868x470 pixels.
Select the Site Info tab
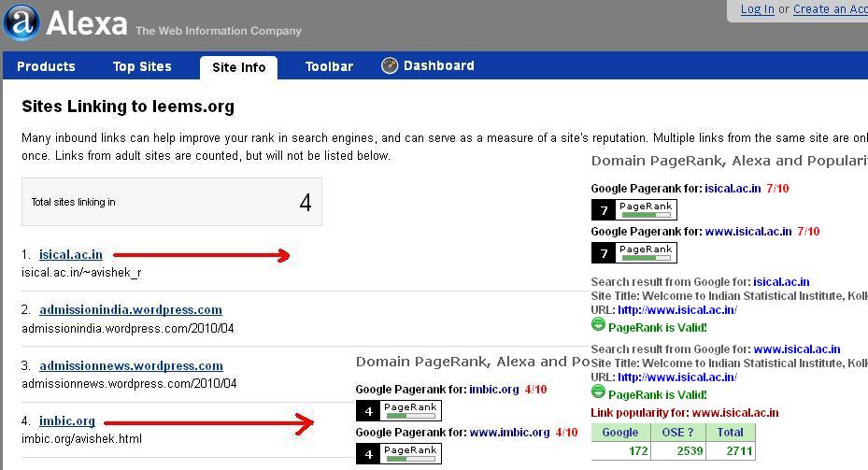click(238, 67)
